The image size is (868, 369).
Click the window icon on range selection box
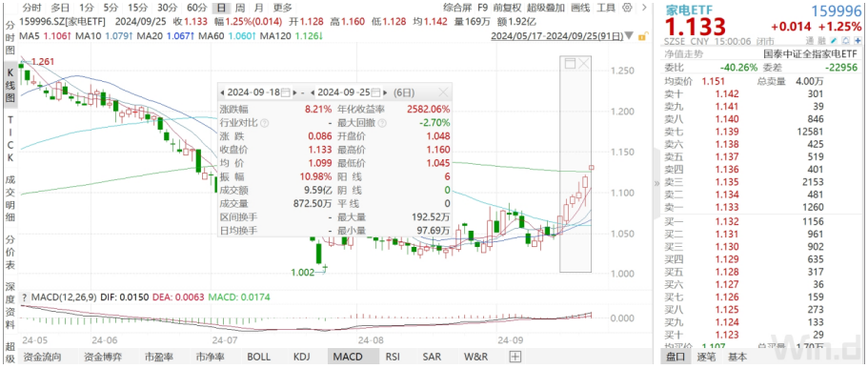click(570, 64)
